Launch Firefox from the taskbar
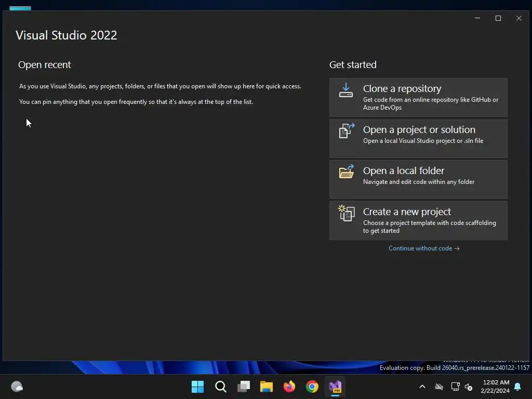532x399 pixels. (289, 387)
